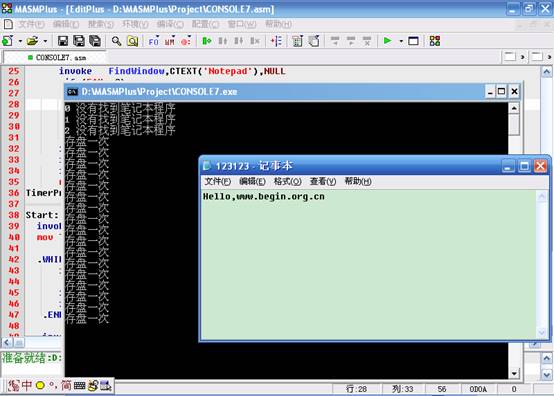
Task: Click the colored blocks MASMPlus icon
Action: (435, 41)
